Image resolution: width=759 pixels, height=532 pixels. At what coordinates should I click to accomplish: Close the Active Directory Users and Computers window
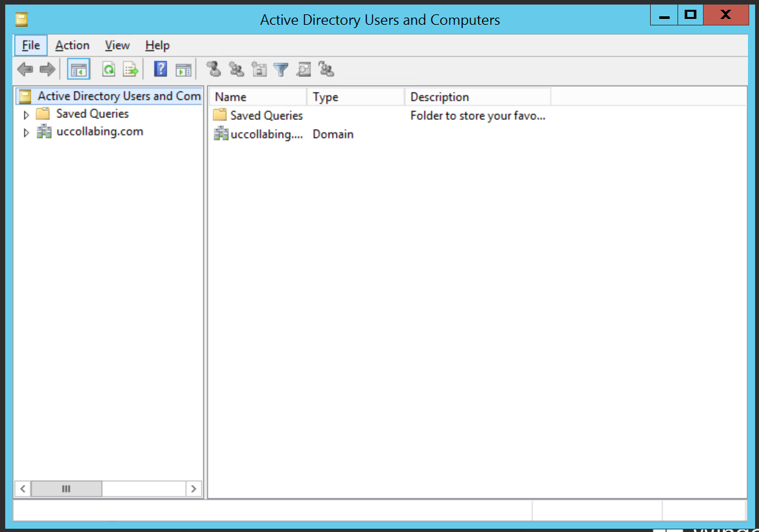point(726,15)
